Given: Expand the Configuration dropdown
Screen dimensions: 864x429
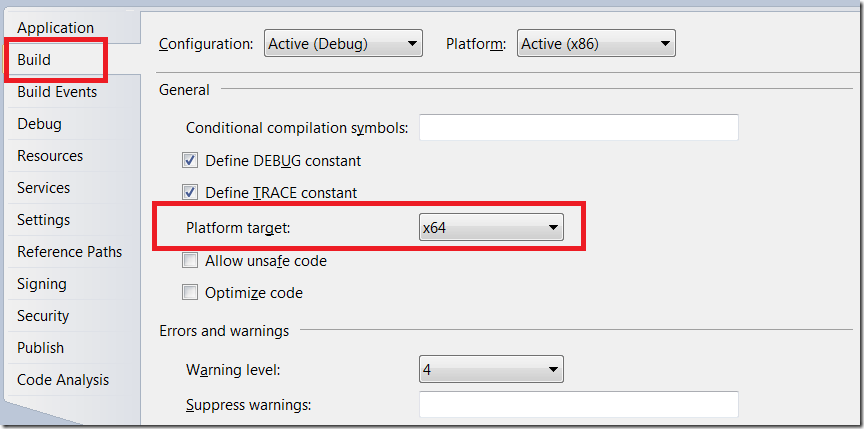Looking at the screenshot, I should coord(343,44).
